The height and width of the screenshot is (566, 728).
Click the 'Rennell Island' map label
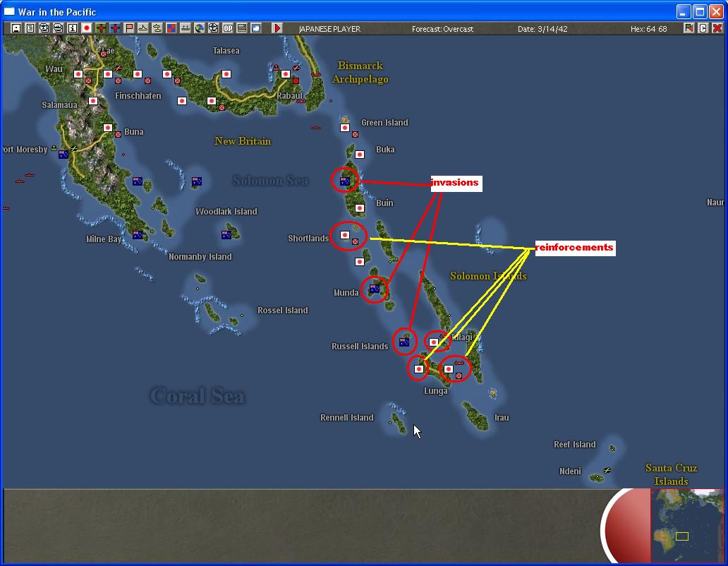pyautogui.click(x=347, y=417)
